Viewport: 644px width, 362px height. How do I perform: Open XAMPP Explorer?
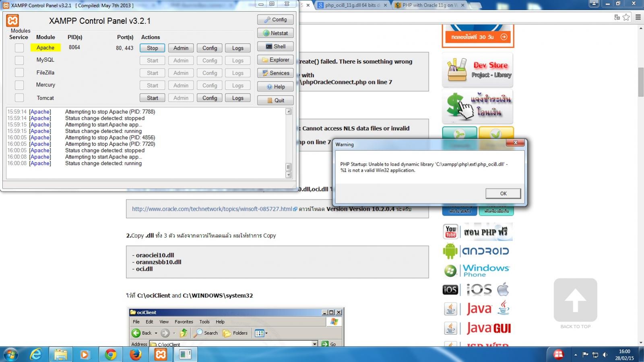(275, 60)
